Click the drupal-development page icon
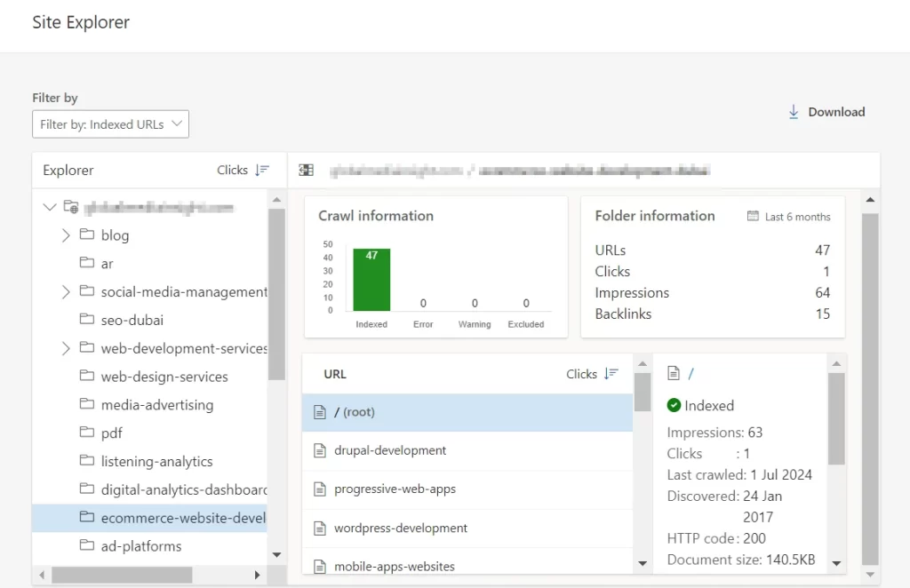This screenshot has width=910, height=588. coord(320,450)
